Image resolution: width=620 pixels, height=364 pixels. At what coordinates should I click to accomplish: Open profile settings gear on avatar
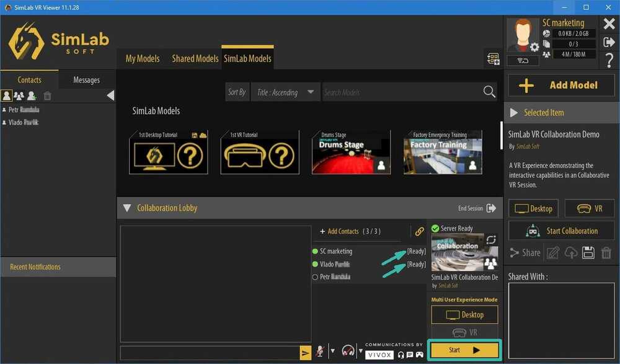[534, 47]
